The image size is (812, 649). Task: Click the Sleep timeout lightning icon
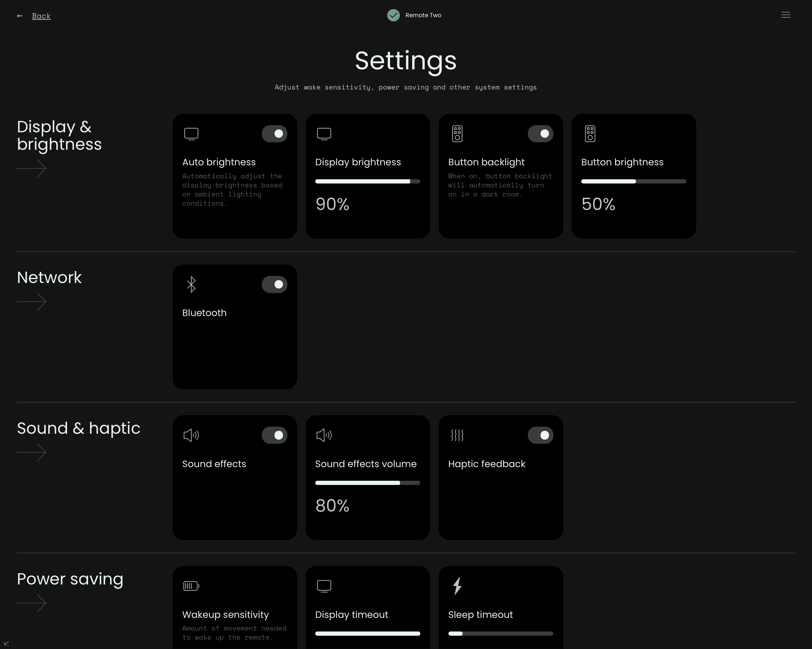(457, 586)
